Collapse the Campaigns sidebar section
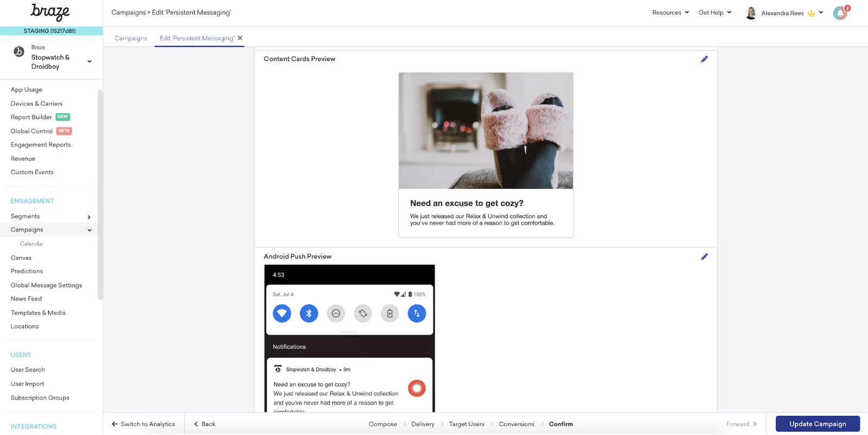Viewport: 868px width, 435px height. 90,230
